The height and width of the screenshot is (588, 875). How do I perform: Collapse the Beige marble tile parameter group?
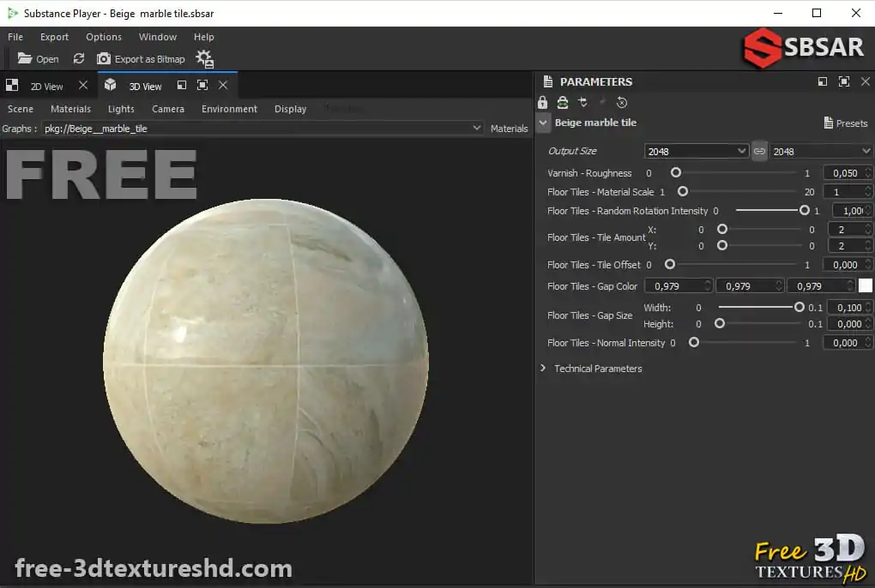(x=543, y=123)
